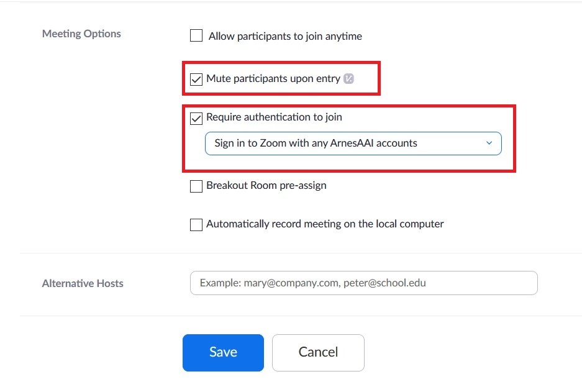Click the blue Save button
This screenshot has height=392, width=582.
(223, 353)
